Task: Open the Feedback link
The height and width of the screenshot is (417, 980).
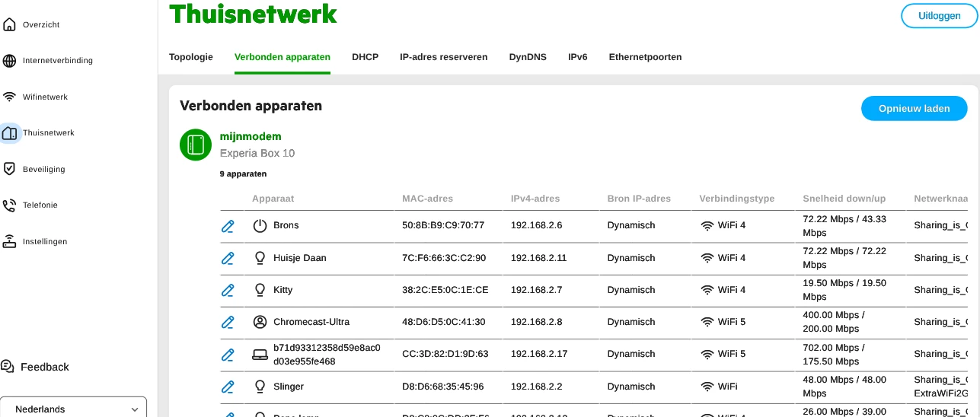Action: 44,367
